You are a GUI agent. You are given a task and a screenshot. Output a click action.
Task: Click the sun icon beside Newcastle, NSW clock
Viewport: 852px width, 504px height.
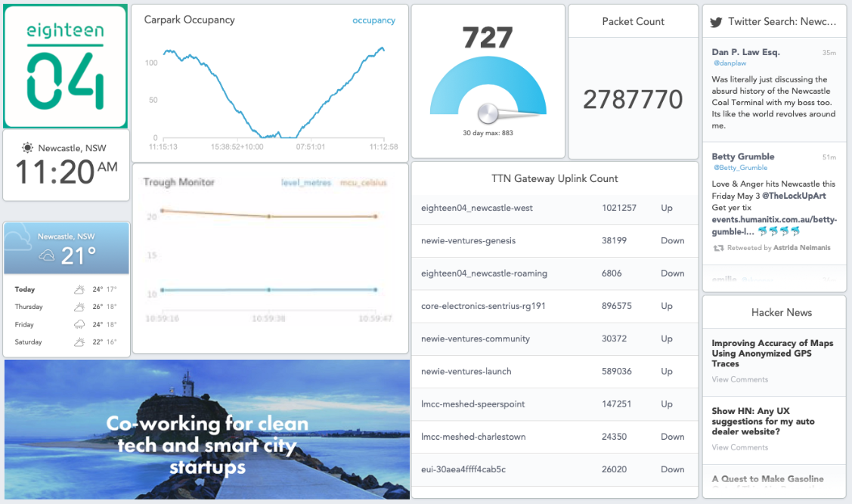pos(27,148)
